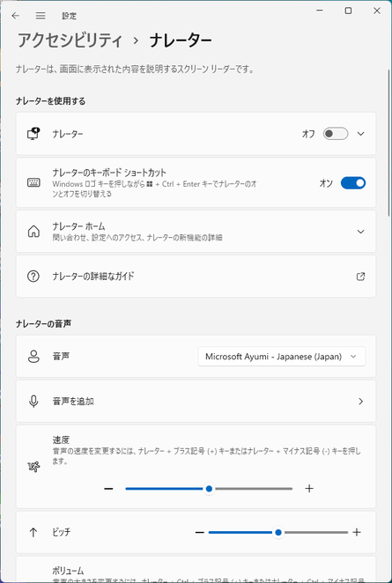Click the 設定 window title text
This screenshot has width=392, height=583.
pos(70,16)
